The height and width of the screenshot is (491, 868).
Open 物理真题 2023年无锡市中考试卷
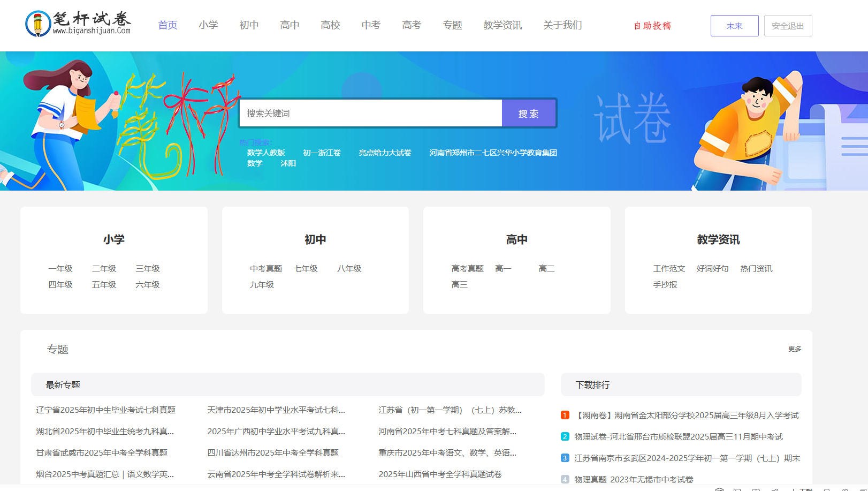click(634, 479)
